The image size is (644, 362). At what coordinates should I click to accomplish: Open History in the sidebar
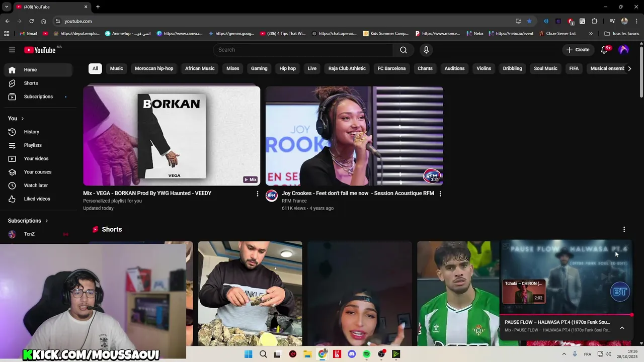(38, 132)
